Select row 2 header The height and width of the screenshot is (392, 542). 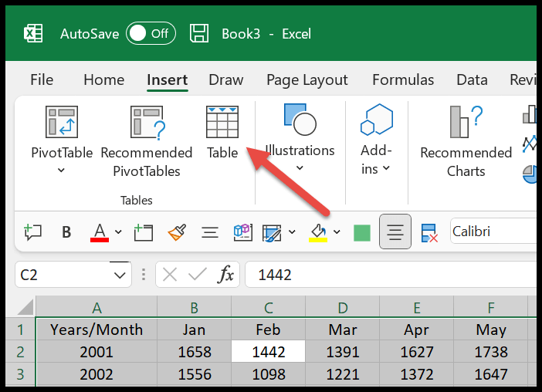coord(20,352)
